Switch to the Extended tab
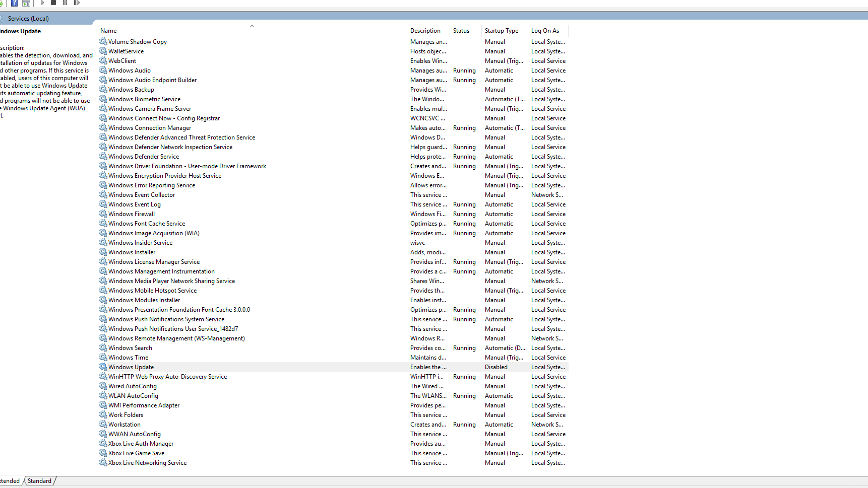The height and width of the screenshot is (488, 868). tap(10, 481)
